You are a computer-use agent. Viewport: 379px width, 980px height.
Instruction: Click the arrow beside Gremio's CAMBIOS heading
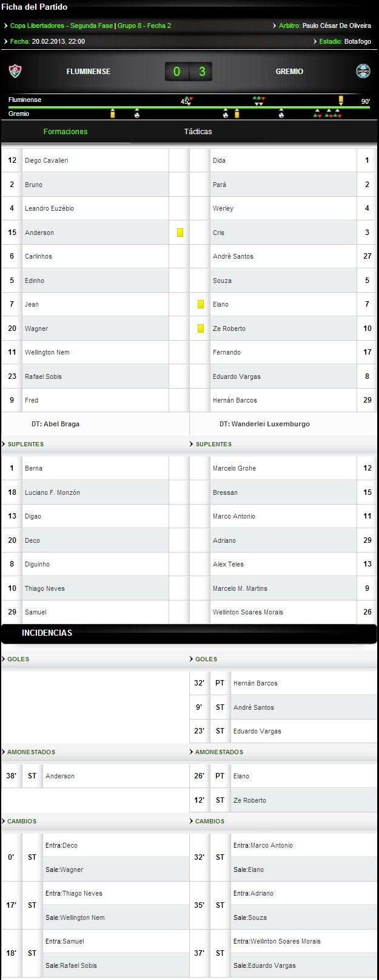coord(192,822)
